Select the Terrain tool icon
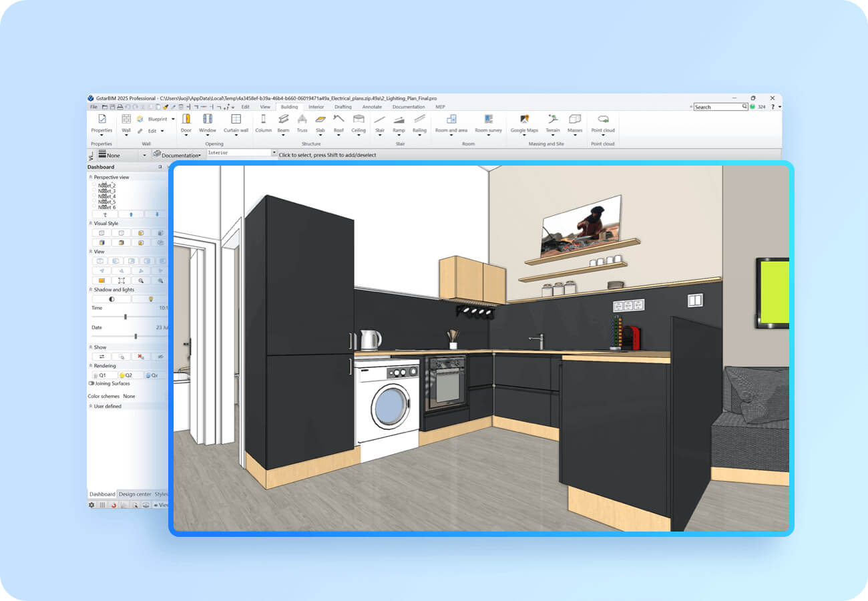The image size is (868, 601). pyautogui.click(x=553, y=119)
